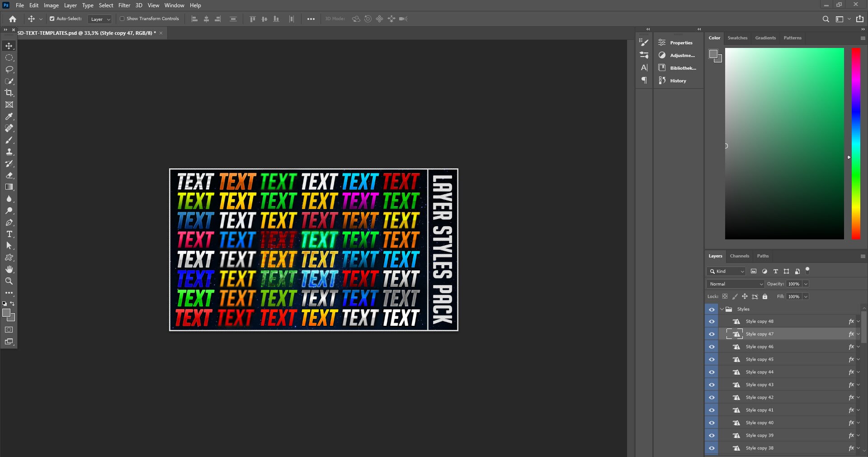Open the blend mode dropdown
Screen dimensions: 868x457
coord(734,284)
